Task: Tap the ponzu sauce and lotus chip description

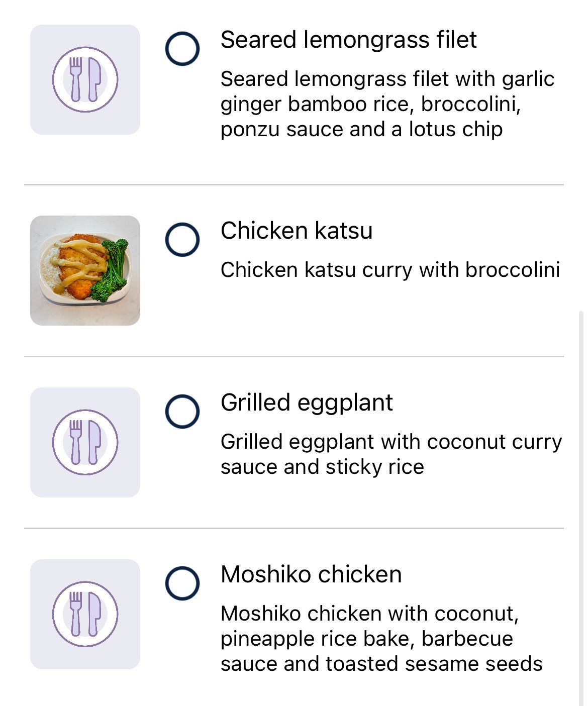Action: 387,104
